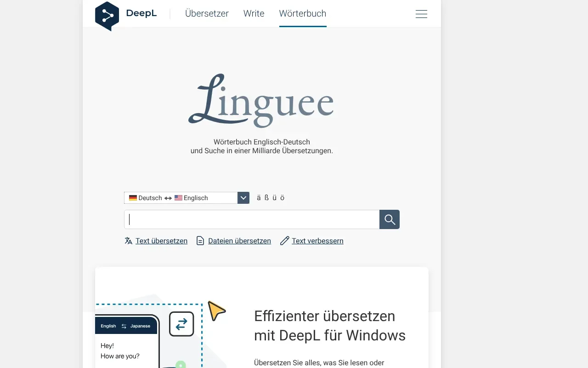588x368 pixels.
Task: Click inside the dictionary search field
Action: pyautogui.click(x=251, y=219)
